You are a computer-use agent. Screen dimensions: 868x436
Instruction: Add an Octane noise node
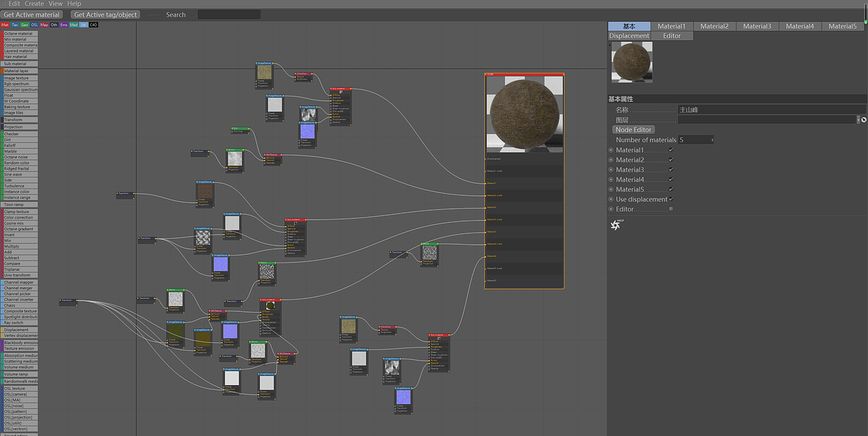[19, 157]
